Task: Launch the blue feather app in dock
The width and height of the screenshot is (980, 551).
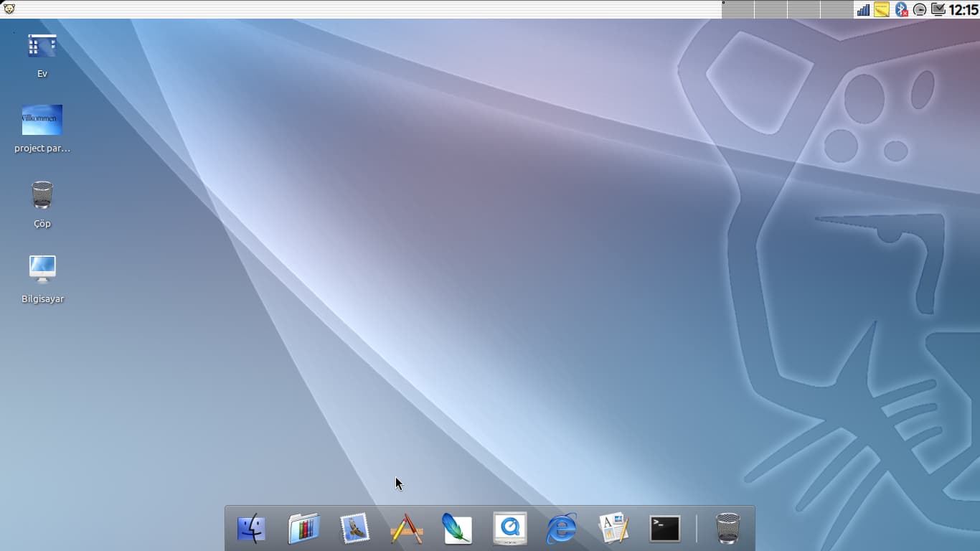Action: (x=457, y=529)
